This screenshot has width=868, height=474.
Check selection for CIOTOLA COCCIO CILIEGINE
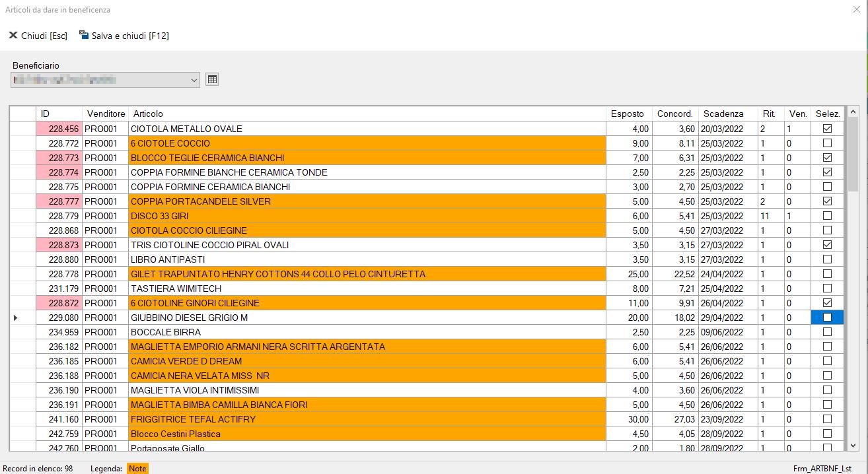827,230
